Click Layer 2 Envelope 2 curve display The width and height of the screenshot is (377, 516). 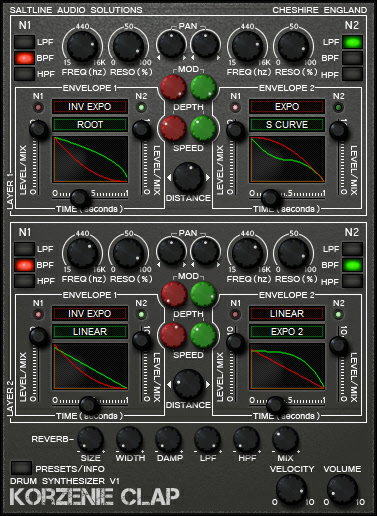point(287,366)
